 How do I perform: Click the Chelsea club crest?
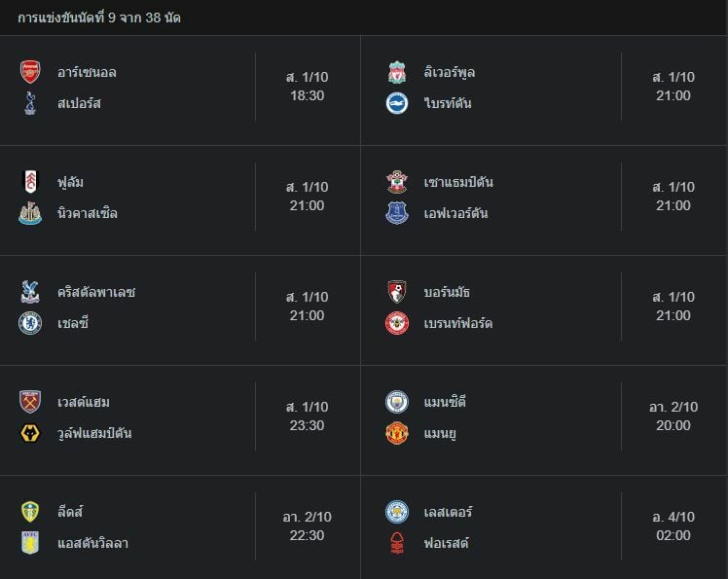pos(30,323)
